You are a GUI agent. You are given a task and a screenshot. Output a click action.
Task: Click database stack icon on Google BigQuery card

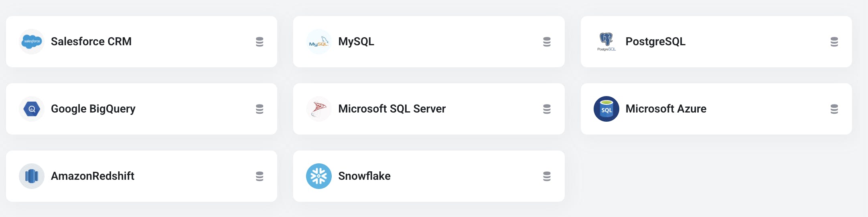[x=260, y=109]
